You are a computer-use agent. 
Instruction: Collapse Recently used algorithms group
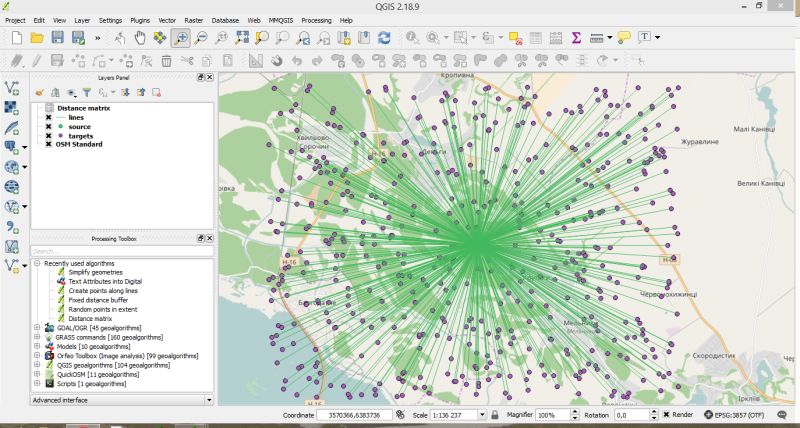click(x=37, y=263)
